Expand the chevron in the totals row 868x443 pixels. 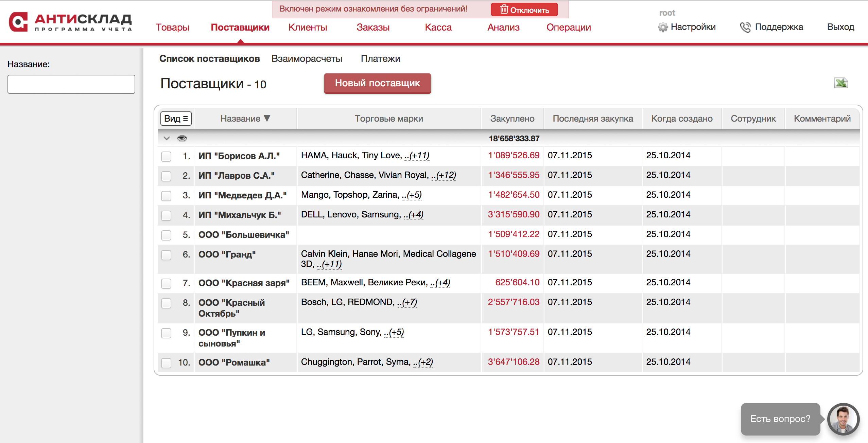[167, 138]
